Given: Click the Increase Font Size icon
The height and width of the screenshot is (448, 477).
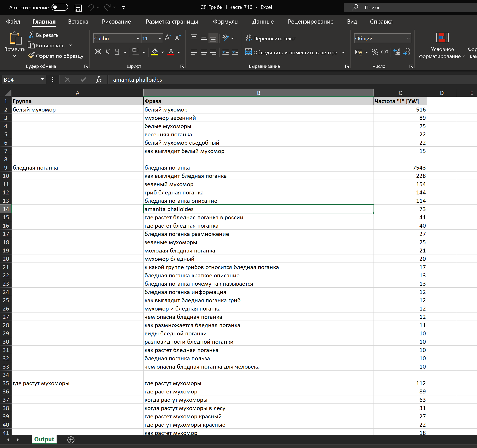Looking at the screenshot, I should point(168,38).
